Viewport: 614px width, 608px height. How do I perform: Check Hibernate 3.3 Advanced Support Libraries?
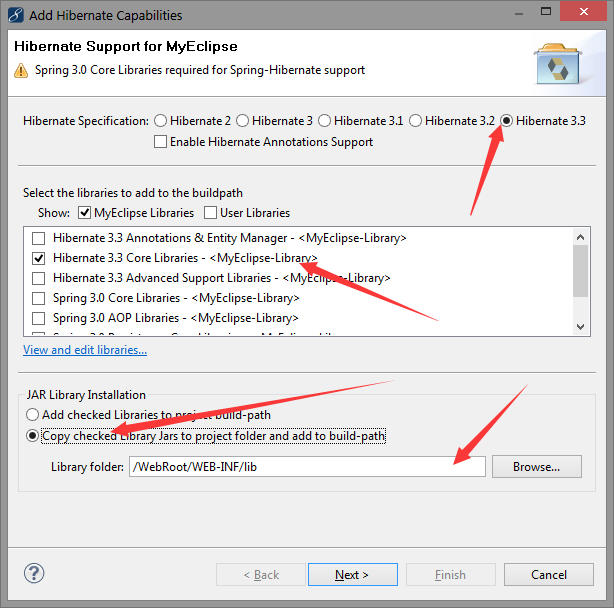(38, 278)
